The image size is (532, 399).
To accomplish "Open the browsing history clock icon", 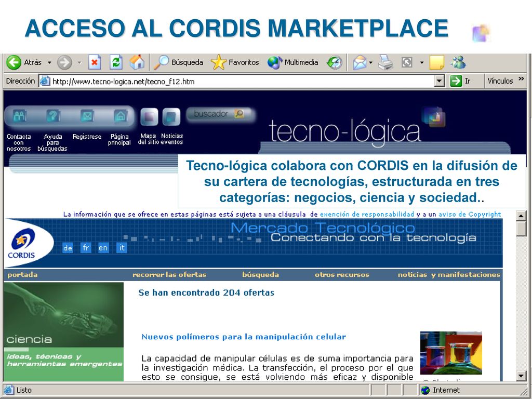I will (x=335, y=63).
